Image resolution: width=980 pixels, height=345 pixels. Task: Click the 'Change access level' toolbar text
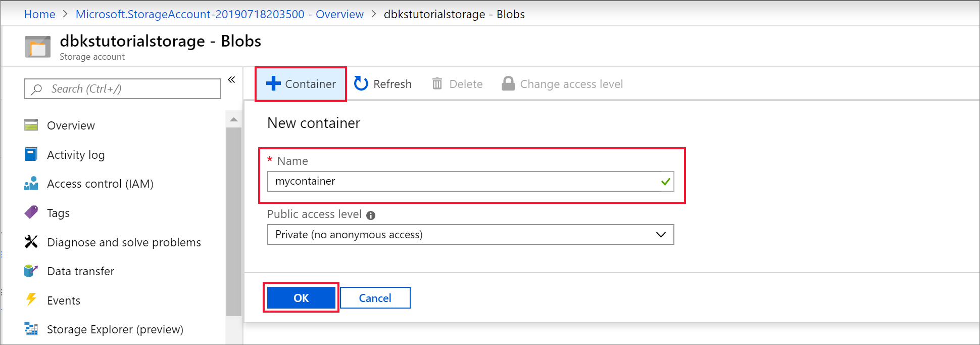571,84
